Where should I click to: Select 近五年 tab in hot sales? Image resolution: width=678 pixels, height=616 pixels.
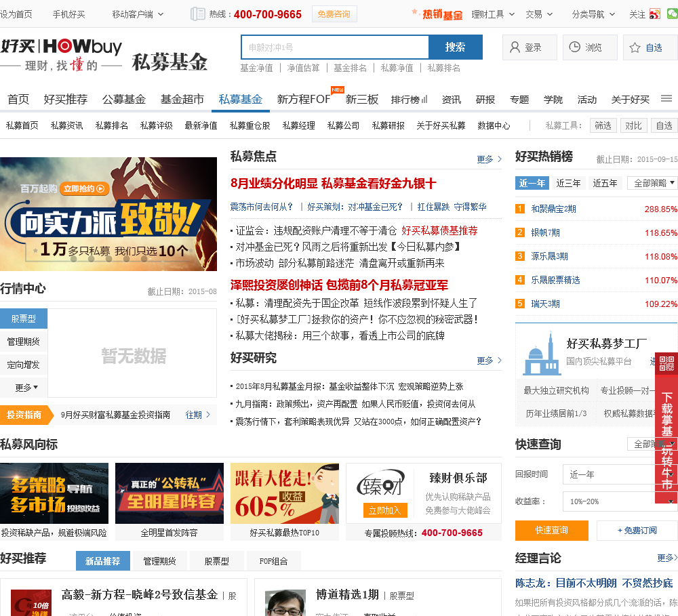(x=605, y=183)
